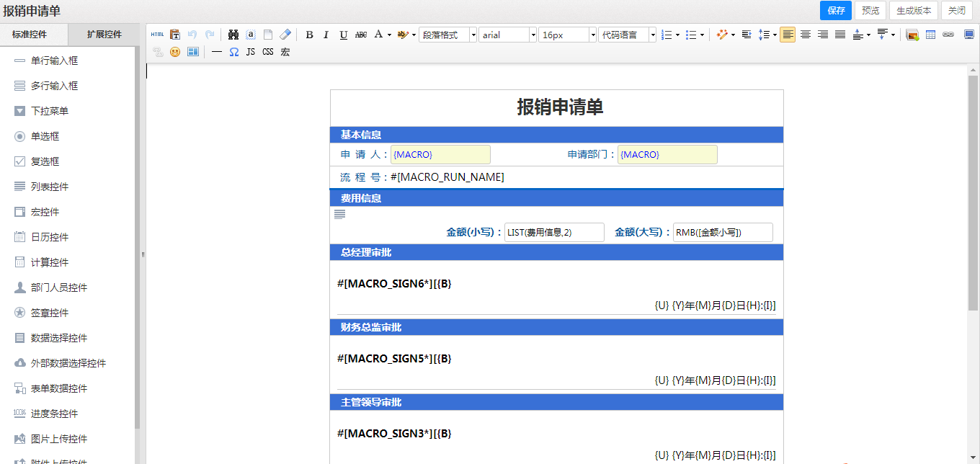Click the blue 保存 button
980x464 pixels.
point(836,10)
